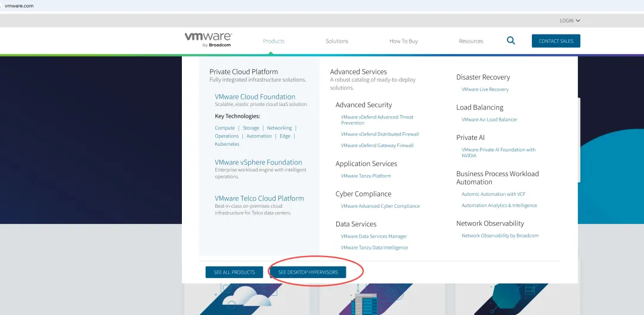Open VMware Tanzu Data Intelligence link
644x315 pixels.
pos(374,248)
